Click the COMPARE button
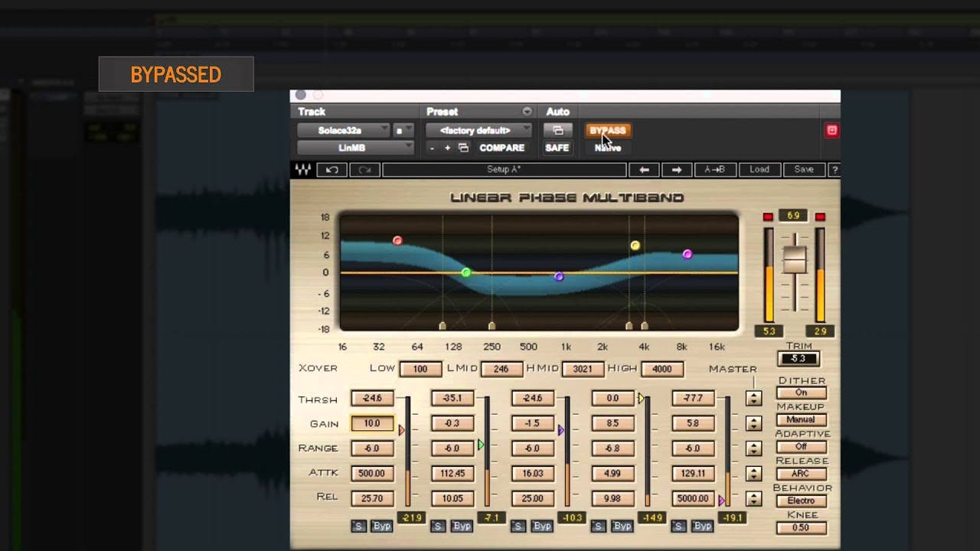This screenshot has height=551, width=980. 502,148
